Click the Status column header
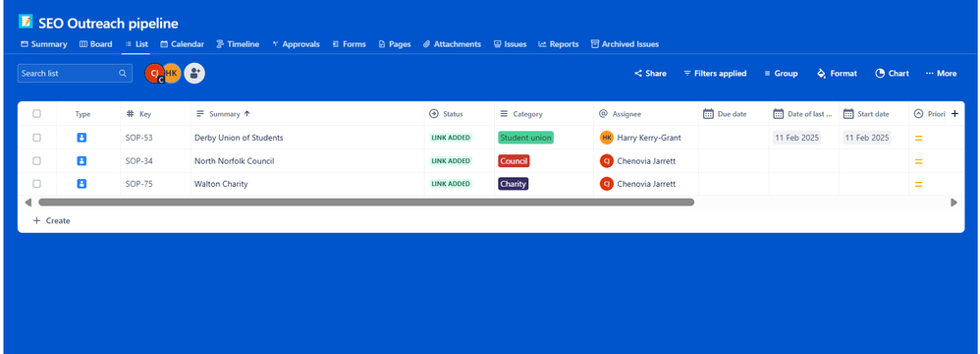The width and height of the screenshot is (980, 354). tap(446, 114)
